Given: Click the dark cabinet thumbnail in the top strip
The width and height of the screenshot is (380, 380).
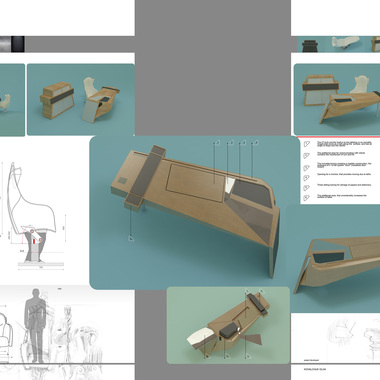Looking at the screenshot, I should [x=310, y=45].
